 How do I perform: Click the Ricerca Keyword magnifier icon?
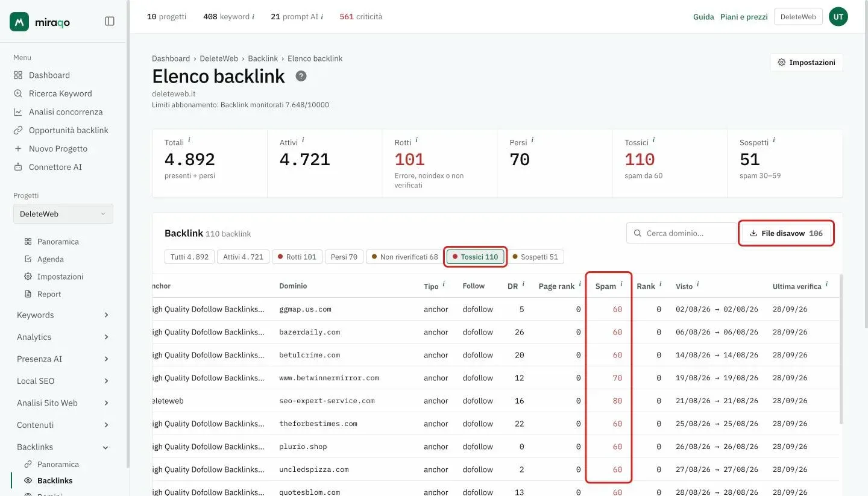[18, 93]
